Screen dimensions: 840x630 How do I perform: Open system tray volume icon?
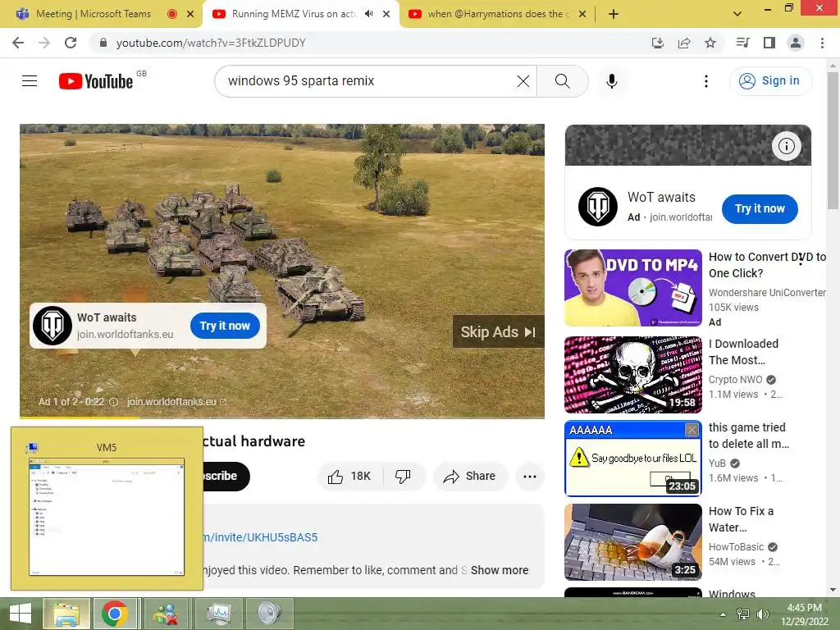point(762,614)
